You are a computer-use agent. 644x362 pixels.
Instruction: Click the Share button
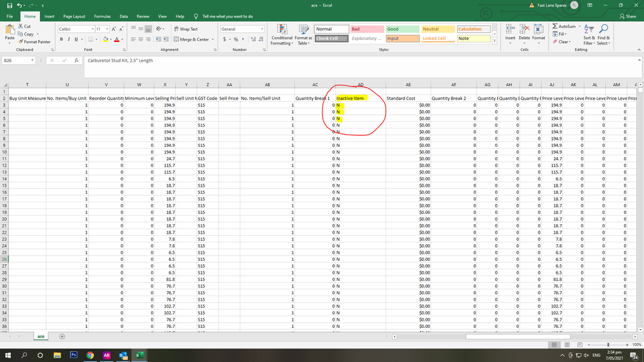tap(627, 16)
